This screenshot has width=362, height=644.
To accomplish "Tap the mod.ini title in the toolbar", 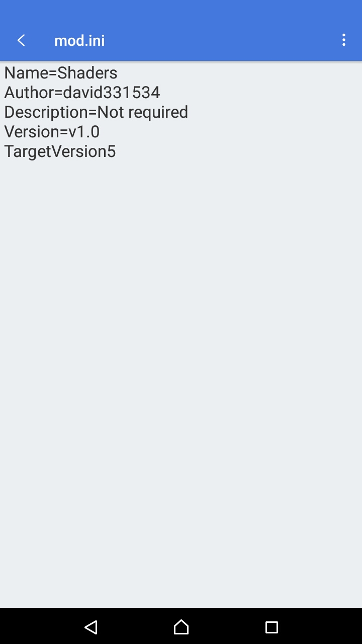I will (x=79, y=40).
